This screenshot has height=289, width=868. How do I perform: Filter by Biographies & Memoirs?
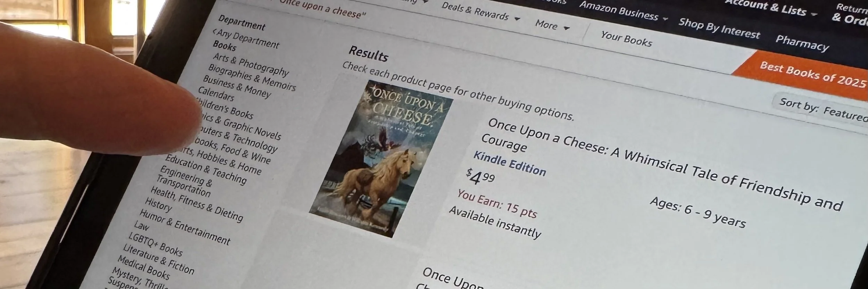251,78
